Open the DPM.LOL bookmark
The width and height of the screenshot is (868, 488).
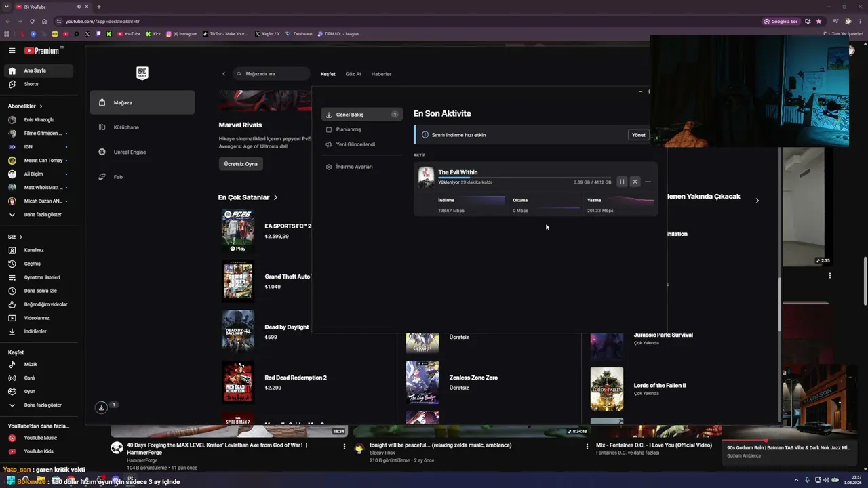pos(339,34)
